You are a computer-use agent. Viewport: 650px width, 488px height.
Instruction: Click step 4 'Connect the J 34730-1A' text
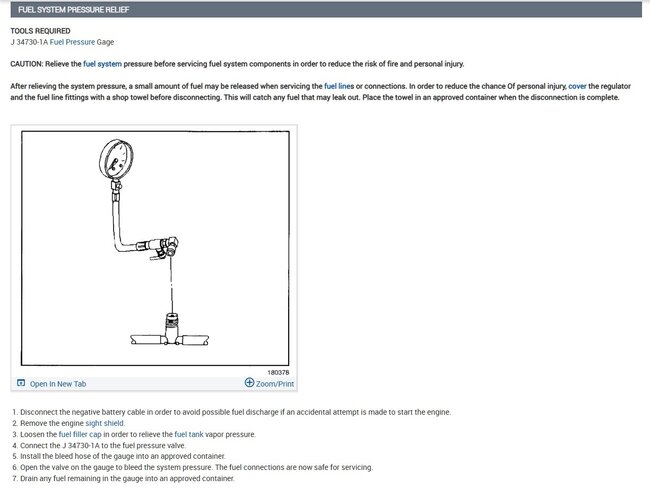pos(103,446)
